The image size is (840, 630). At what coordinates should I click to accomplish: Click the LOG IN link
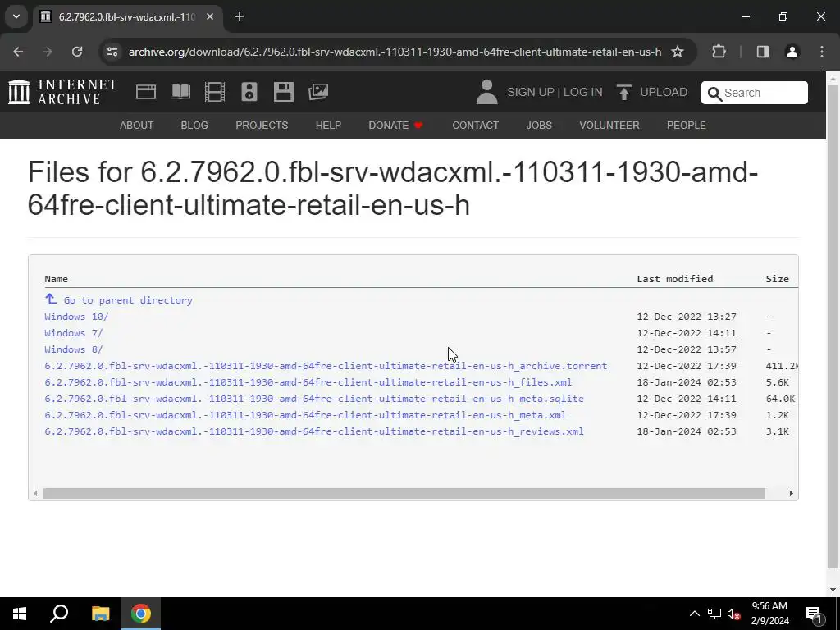(583, 92)
